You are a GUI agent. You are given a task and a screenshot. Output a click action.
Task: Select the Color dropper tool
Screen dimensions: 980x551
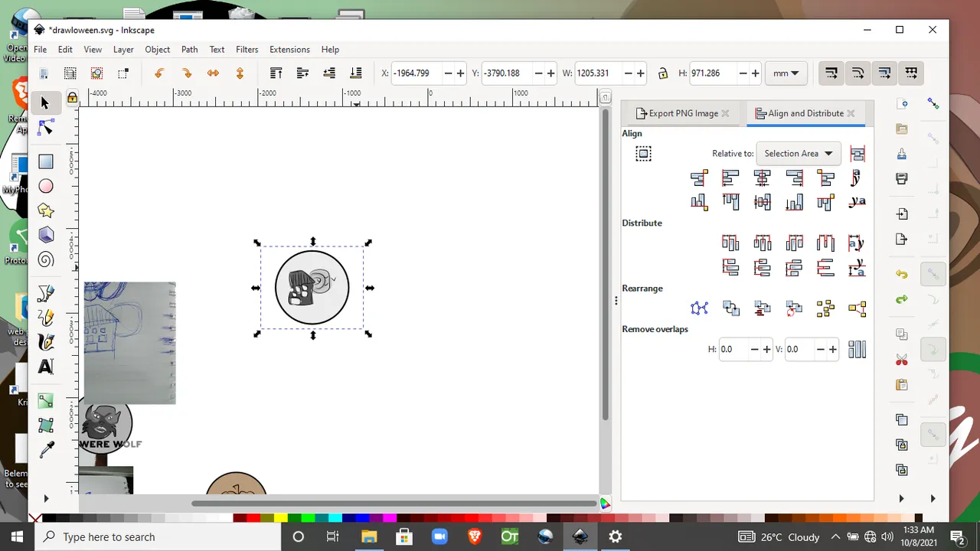click(x=46, y=449)
